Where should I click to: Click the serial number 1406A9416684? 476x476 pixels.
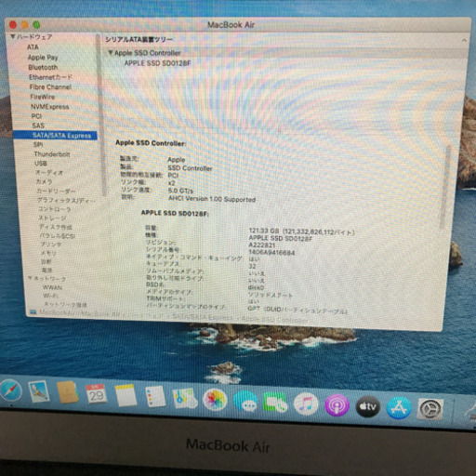click(x=271, y=253)
